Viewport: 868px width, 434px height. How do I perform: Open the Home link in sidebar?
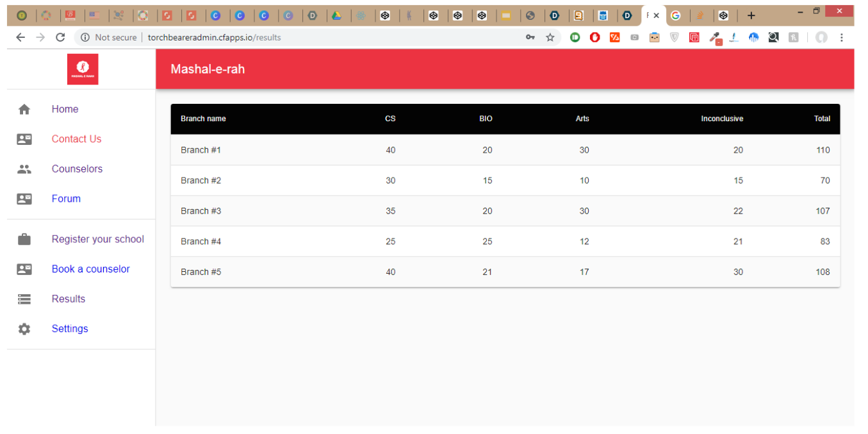coord(65,109)
